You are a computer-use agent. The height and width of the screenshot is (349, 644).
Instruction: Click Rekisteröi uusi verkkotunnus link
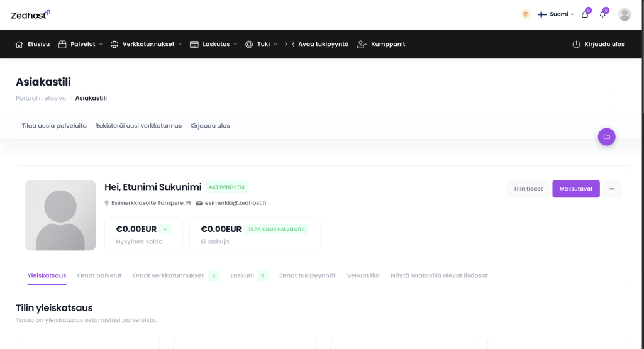coord(138,126)
